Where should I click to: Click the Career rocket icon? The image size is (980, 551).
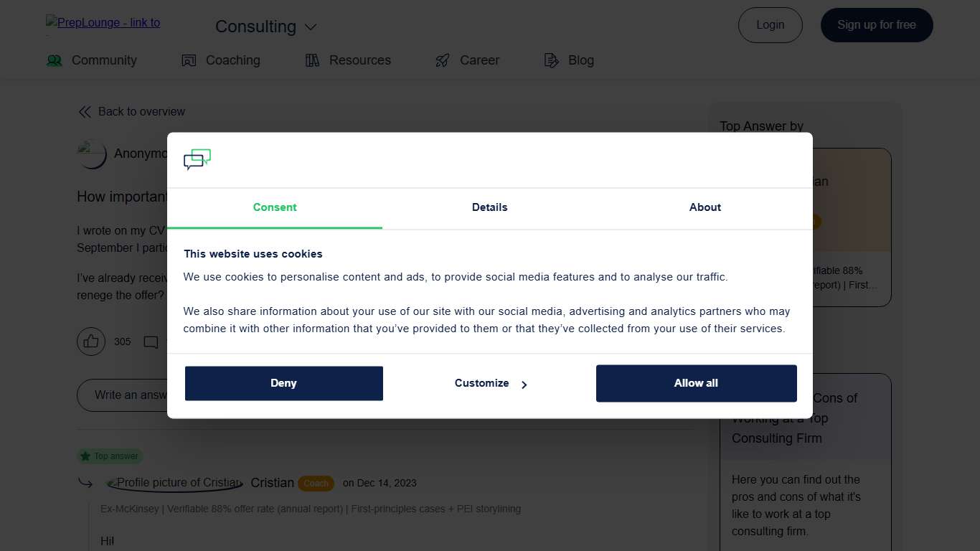(x=443, y=60)
